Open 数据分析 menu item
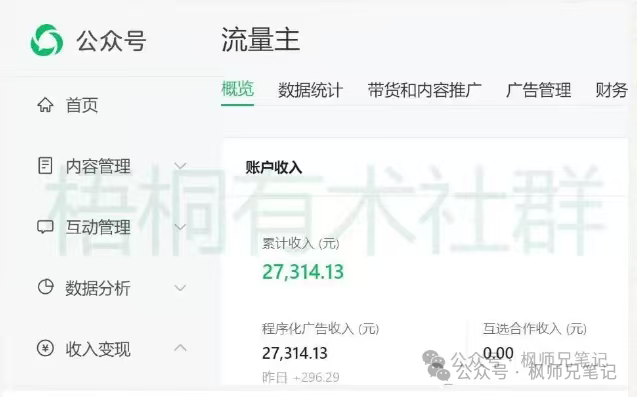 tap(98, 288)
